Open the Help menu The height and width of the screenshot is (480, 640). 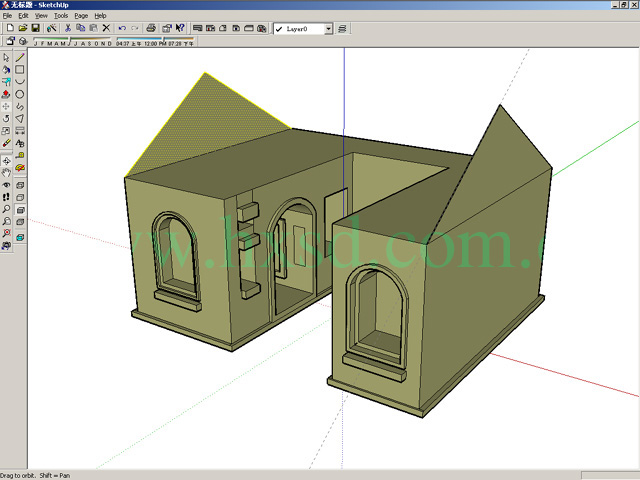[x=100, y=16]
